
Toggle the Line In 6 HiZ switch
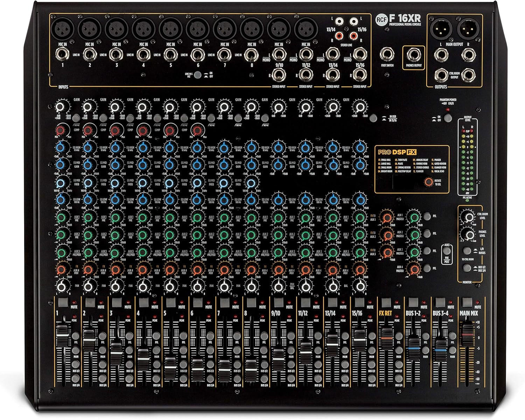[x=198, y=75]
